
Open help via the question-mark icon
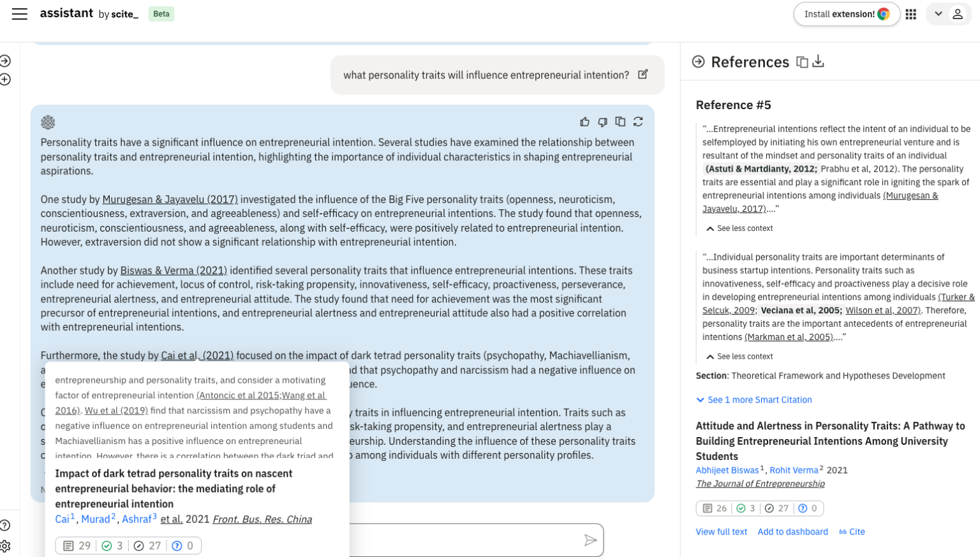pyautogui.click(x=5, y=524)
